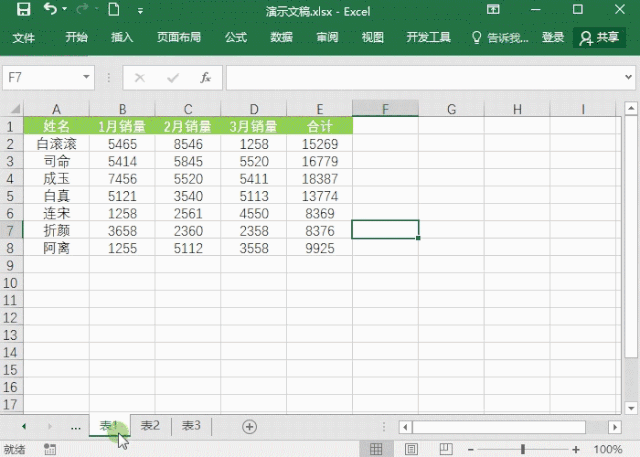Image resolution: width=640 pixels, height=457 pixels.
Task: Click the 姓名 header cell
Action: (56, 126)
